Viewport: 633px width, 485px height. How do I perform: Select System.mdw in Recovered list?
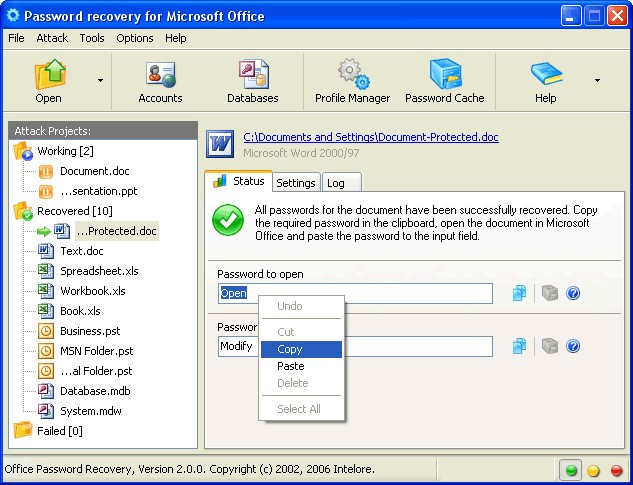click(x=91, y=411)
